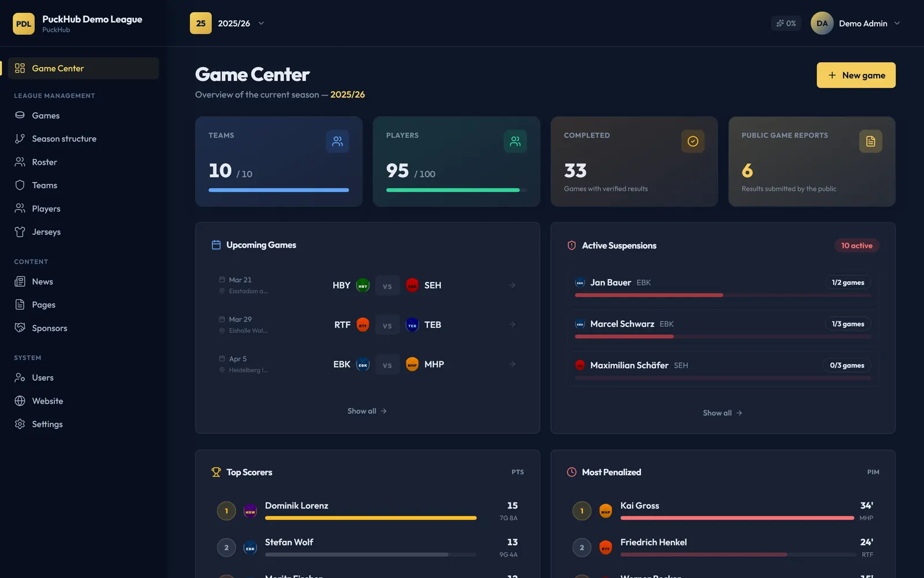Open the EBK vs MHP game arrow
The height and width of the screenshot is (578, 924).
click(512, 364)
